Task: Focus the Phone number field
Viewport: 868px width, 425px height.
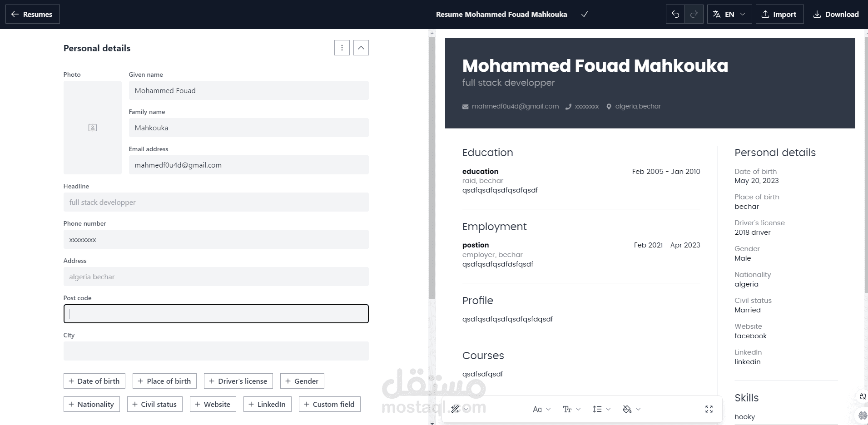Action: coord(216,239)
